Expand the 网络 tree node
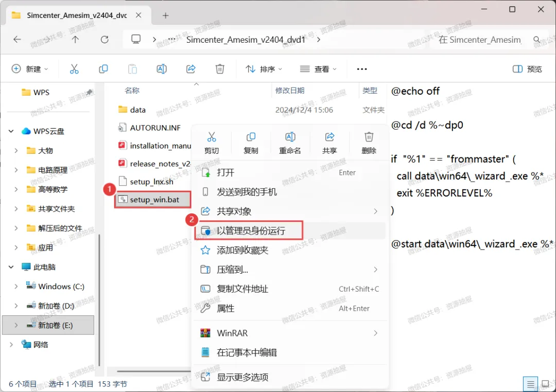This screenshot has height=392, width=556. (11, 345)
